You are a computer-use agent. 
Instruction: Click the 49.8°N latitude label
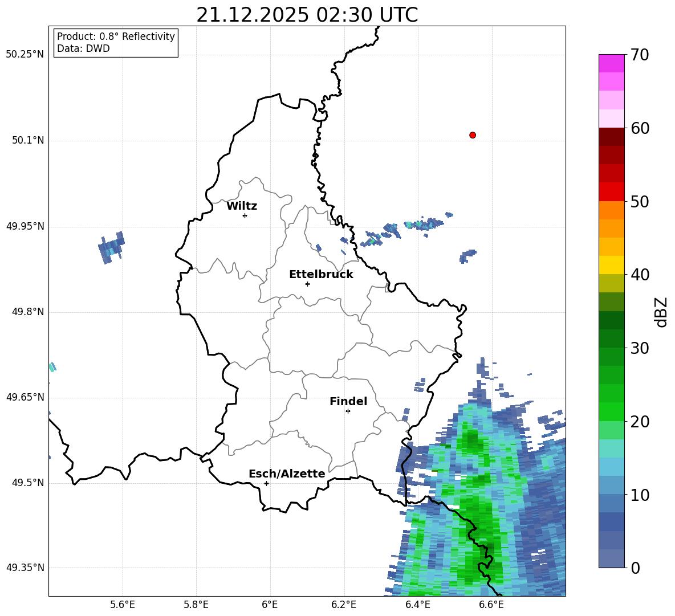coord(29,312)
